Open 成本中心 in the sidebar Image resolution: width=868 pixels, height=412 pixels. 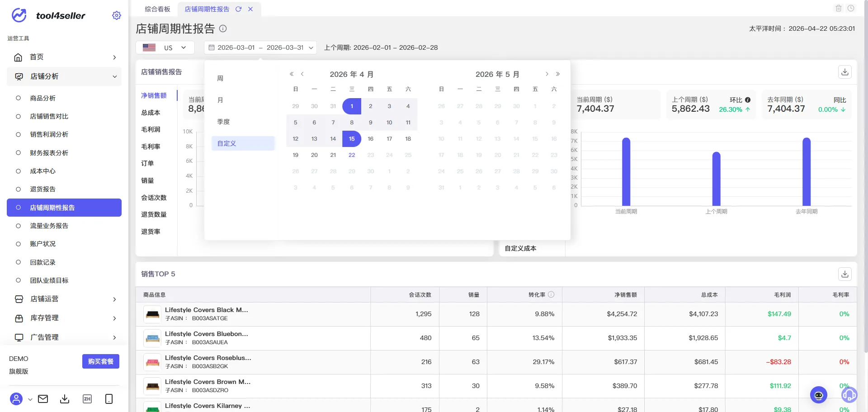point(64,171)
